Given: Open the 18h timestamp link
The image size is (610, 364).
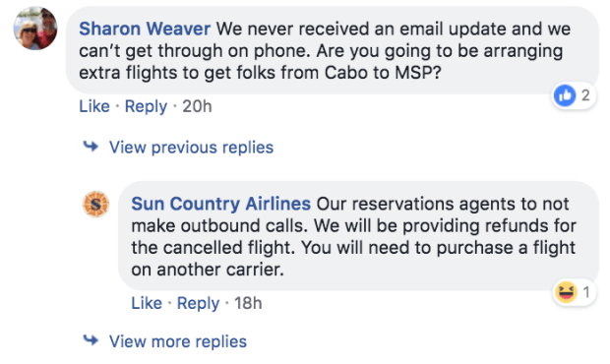Looking at the screenshot, I should (x=248, y=303).
